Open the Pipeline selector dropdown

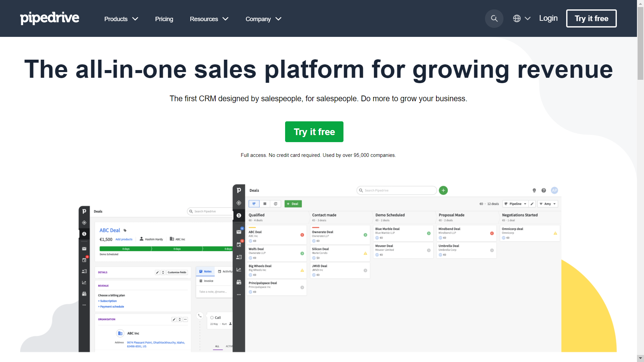(516, 204)
